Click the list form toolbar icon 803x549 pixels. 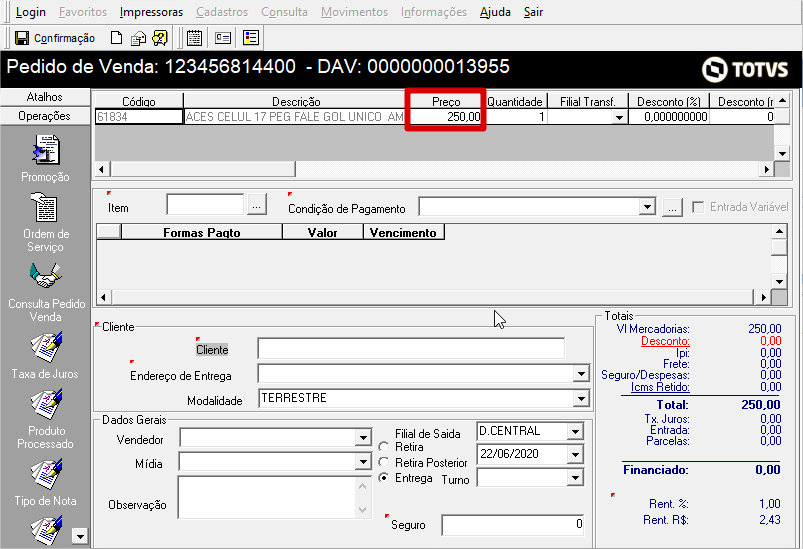click(251, 38)
